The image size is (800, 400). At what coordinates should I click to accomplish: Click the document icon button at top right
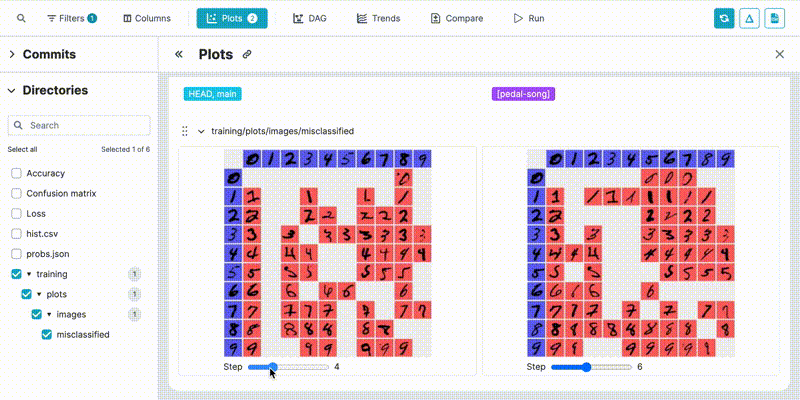[774, 18]
